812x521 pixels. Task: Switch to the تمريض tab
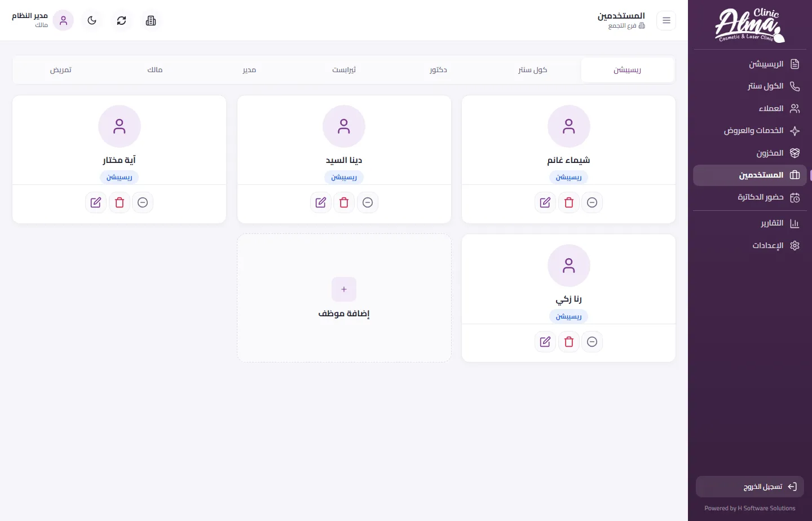coord(60,70)
